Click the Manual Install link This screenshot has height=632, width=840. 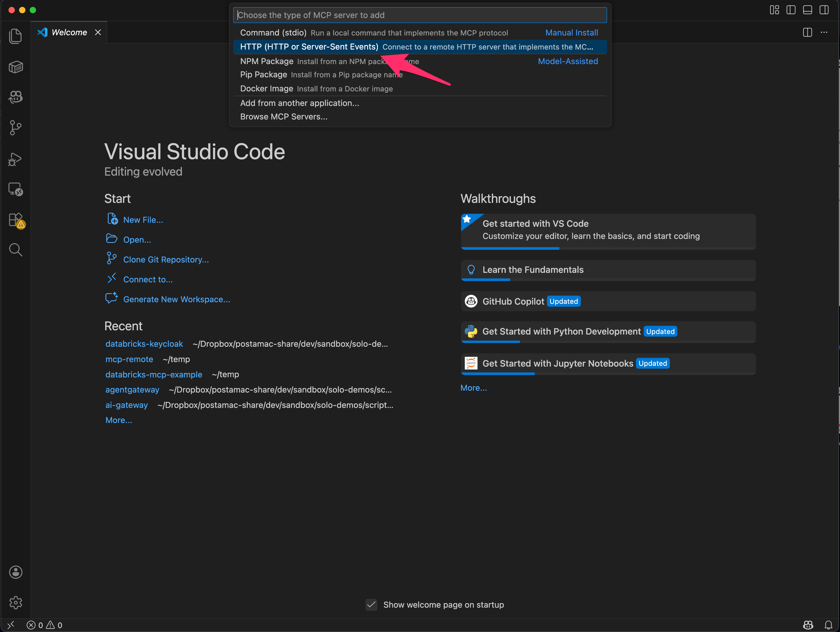(x=572, y=33)
